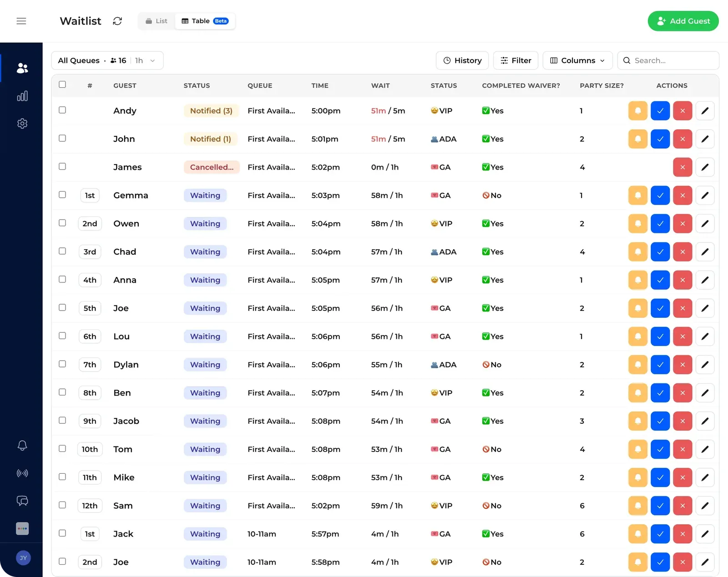Sort by the WAIT column header
Viewport: 728px width, 577px height.
[380, 85]
